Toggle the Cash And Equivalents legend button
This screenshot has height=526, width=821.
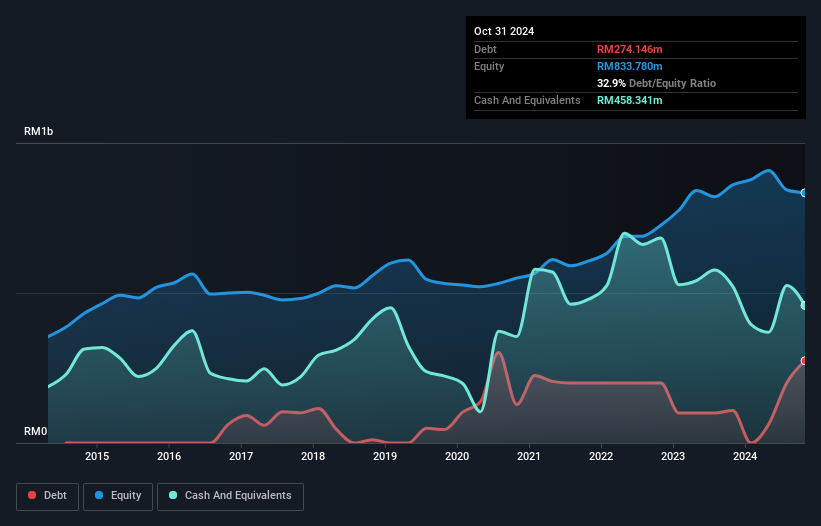coord(230,496)
